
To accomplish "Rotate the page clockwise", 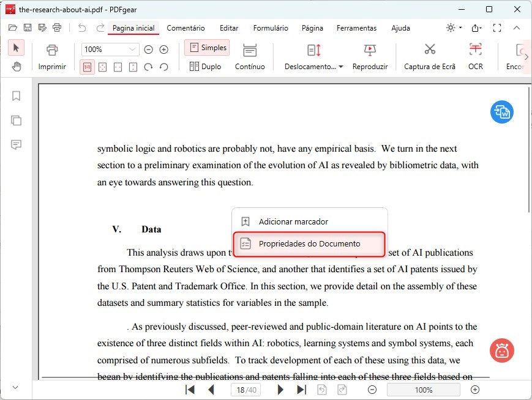I will pos(149,67).
